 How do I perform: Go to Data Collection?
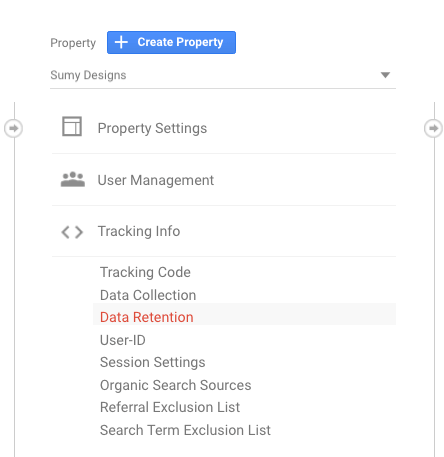148,295
